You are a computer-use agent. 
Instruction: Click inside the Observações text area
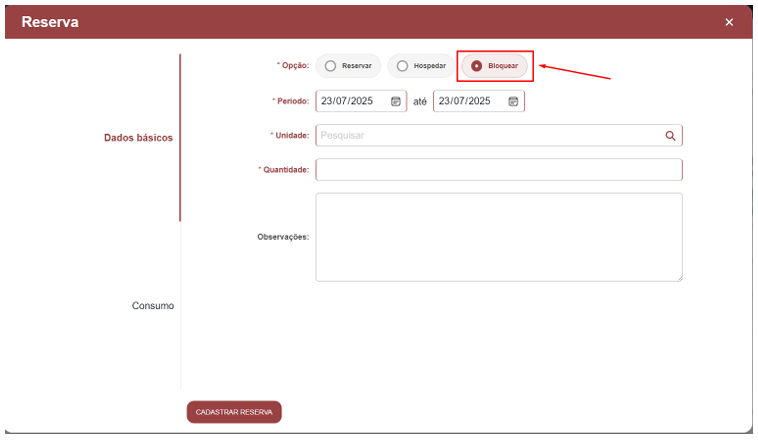pos(498,237)
